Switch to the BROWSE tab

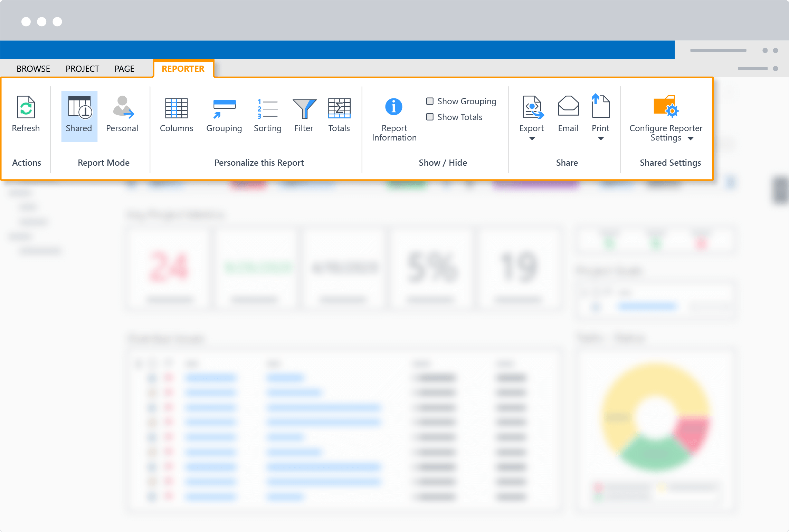[x=33, y=69]
